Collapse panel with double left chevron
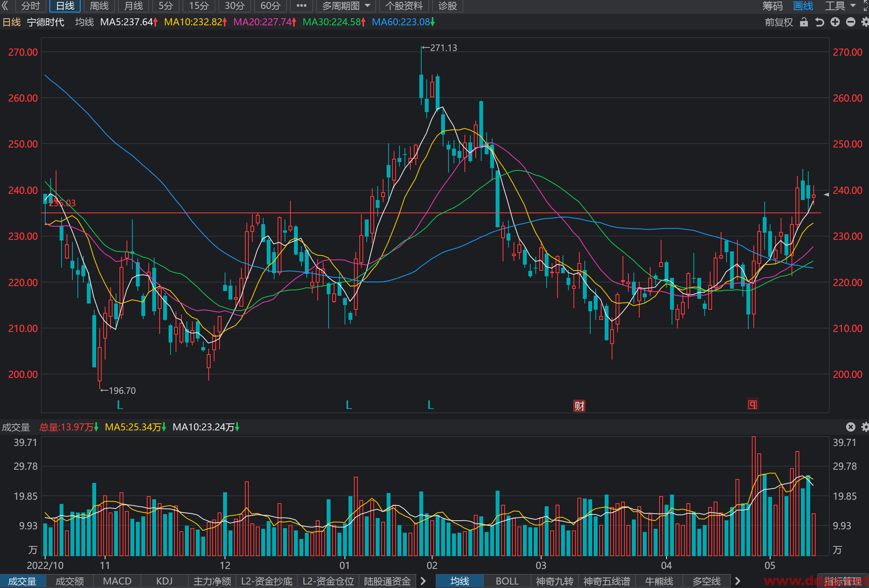 click(x=5, y=6)
